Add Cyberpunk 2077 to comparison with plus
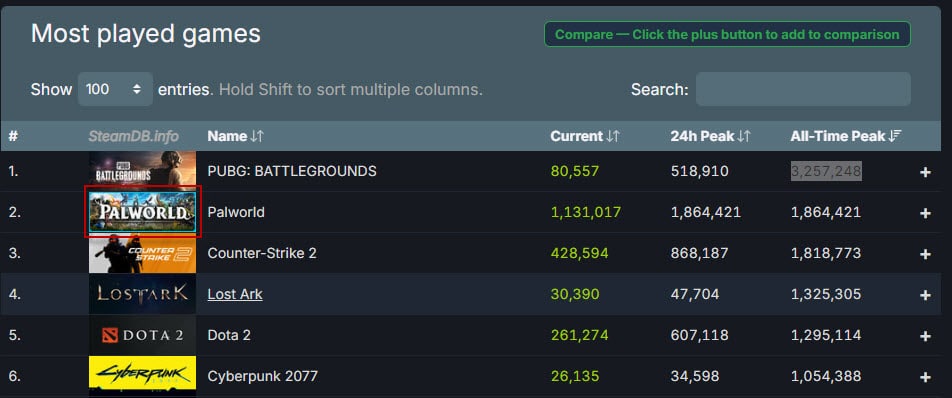Image resolution: width=952 pixels, height=398 pixels. tap(925, 377)
